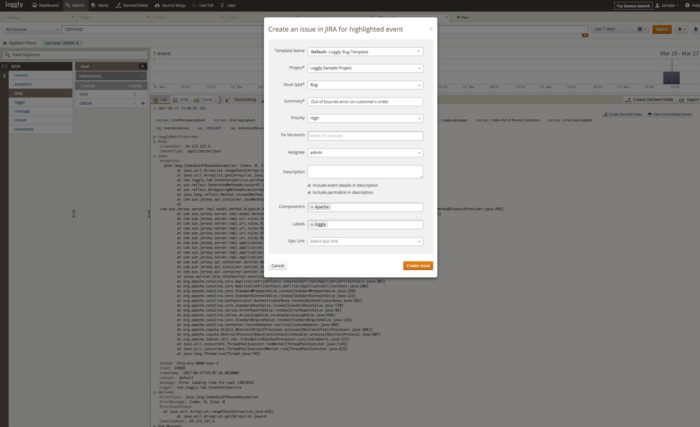The image size is (700, 427).
Task: Click the orange Search button
Action: click(x=662, y=29)
